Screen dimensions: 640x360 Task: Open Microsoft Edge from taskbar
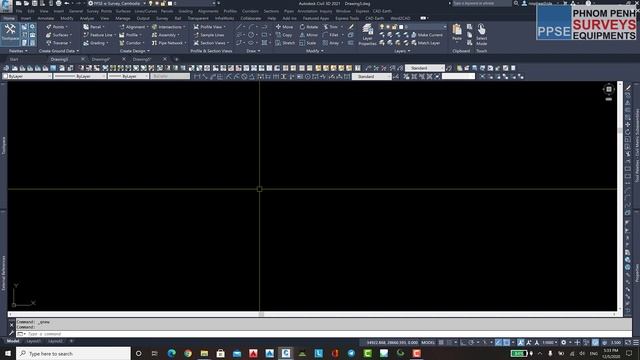171,353
